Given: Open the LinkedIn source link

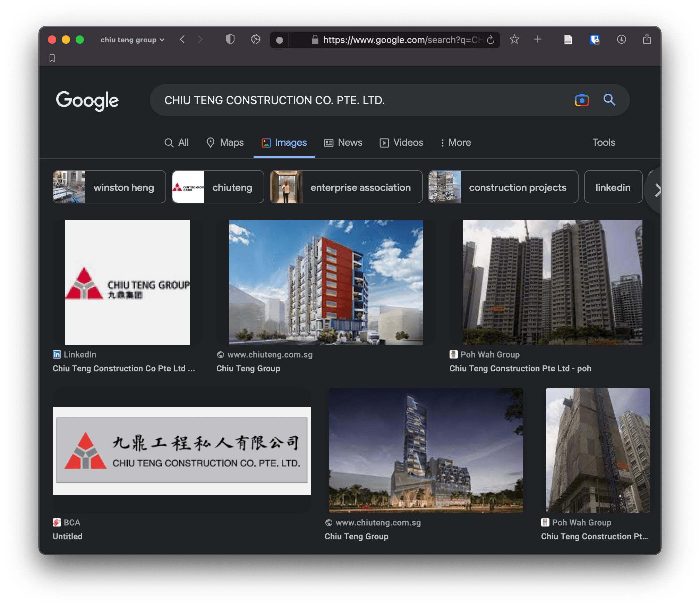Looking at the screenshot, I should point(75,354).
